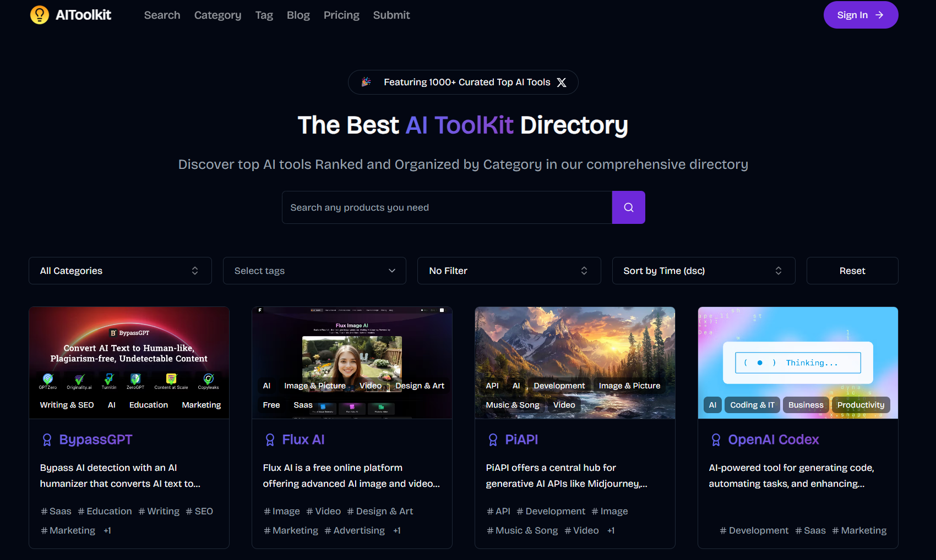Viewport: 936px width, 560px height.
Task: Go to the Tag nav item
Action: click(264, 15)
